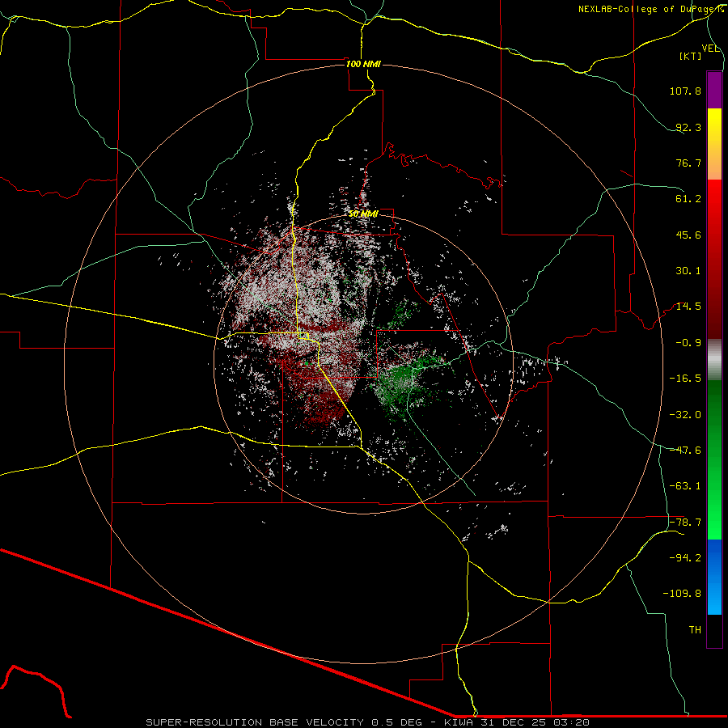Click the 14.5 velocity scale value

click(x=688, y=307)
